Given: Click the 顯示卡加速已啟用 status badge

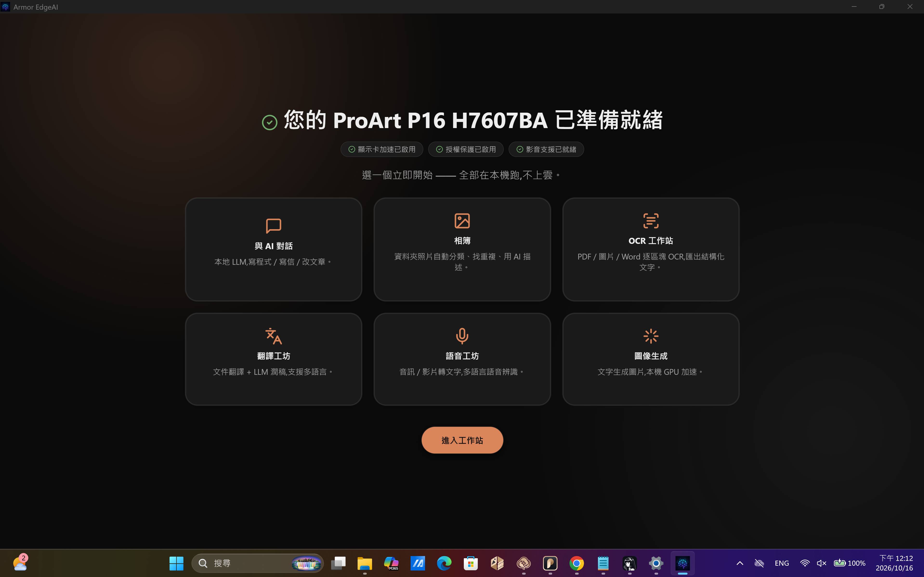Looking at the screenshot, I should tap(382, 149).
